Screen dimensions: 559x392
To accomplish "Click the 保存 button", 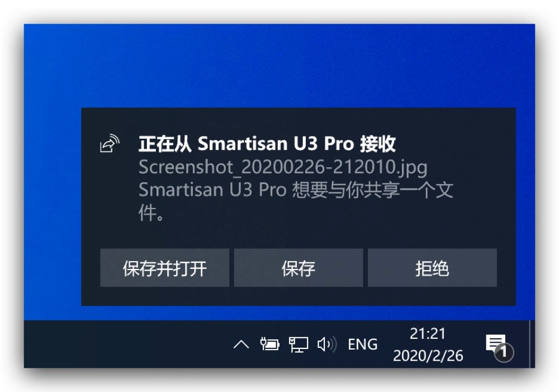I will (x=299, y=268).
